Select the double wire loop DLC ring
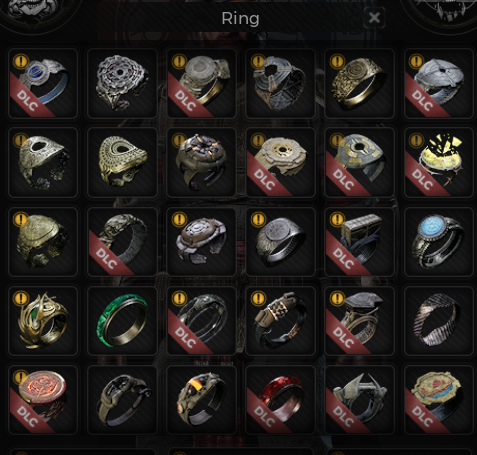The width and height of the screenshot is (477, 455). pos(201,321)
